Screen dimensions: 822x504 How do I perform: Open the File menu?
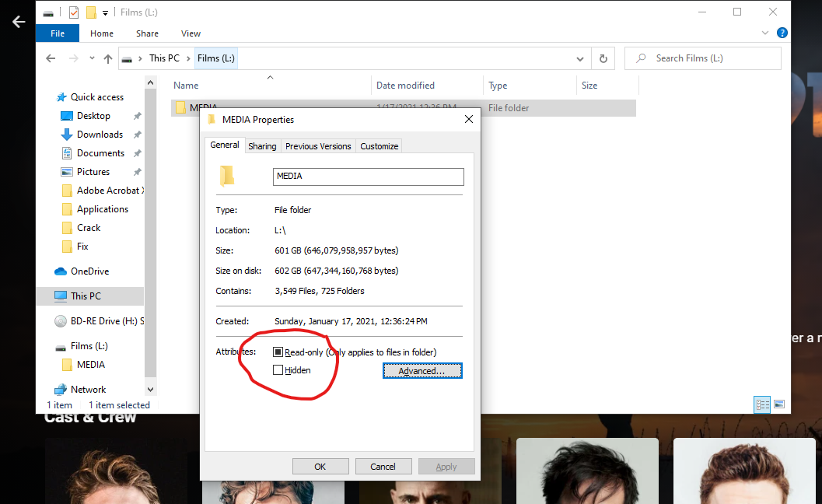coord(58,33)
